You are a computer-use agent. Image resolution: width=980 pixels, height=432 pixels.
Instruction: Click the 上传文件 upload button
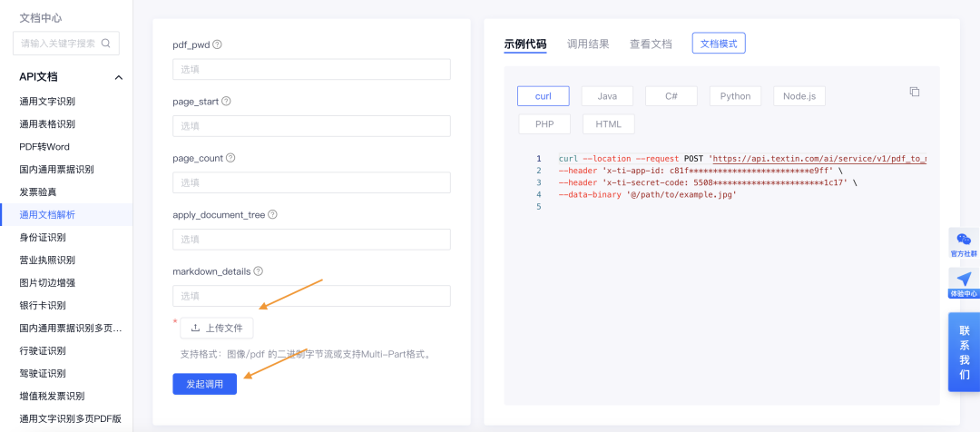click(x=217, y=328)
